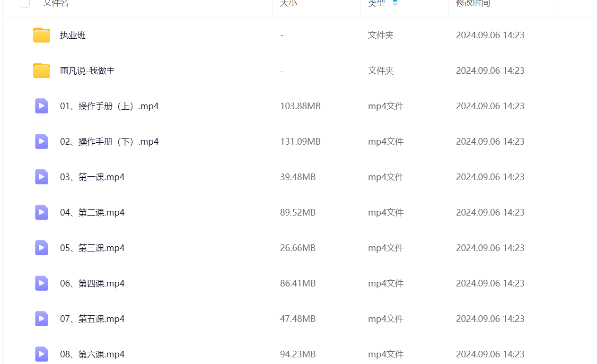Sort files by the 大小 column header

click(288, 3)
